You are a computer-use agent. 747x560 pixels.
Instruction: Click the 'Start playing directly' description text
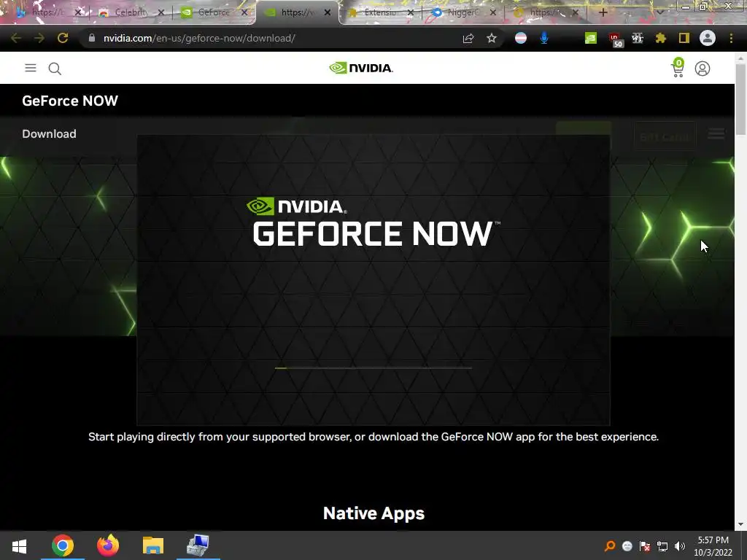pos(373,437)
